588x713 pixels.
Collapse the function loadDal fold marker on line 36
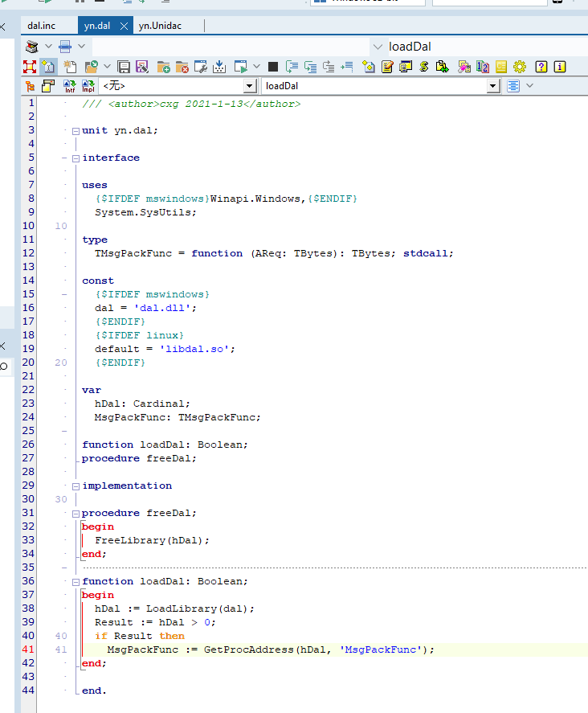76,582
